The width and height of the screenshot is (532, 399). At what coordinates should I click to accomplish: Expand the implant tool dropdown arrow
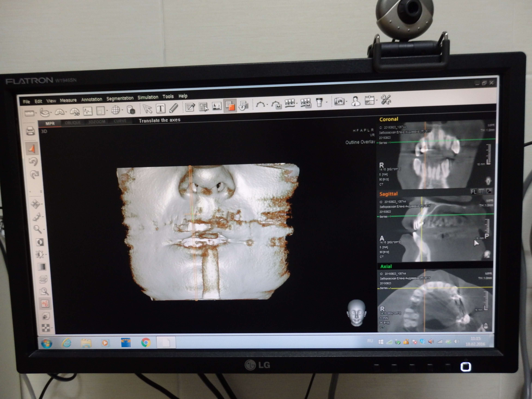326,102
